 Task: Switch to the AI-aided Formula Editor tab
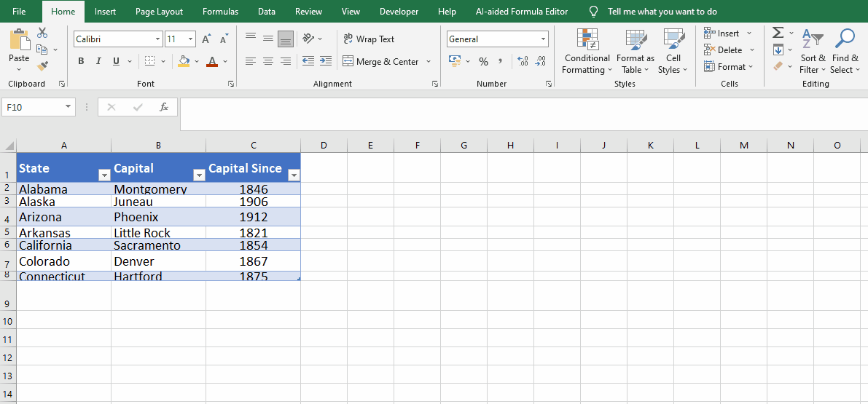pos(522,11)
